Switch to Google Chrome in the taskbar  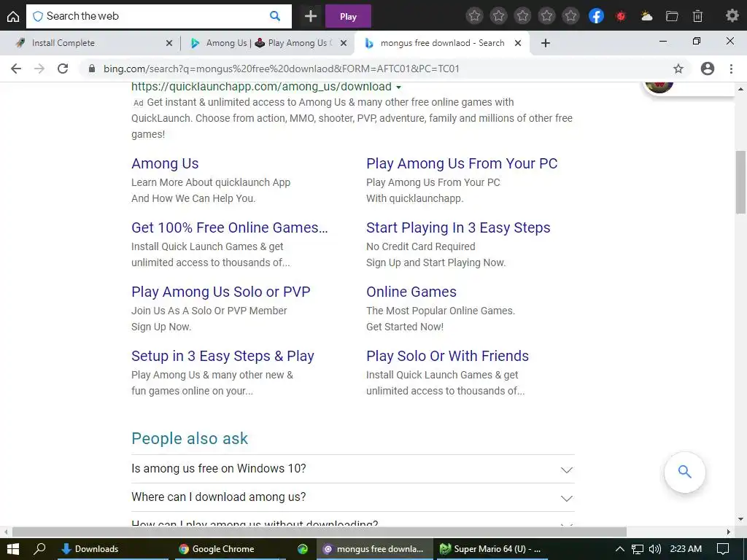tap(230, 549)
